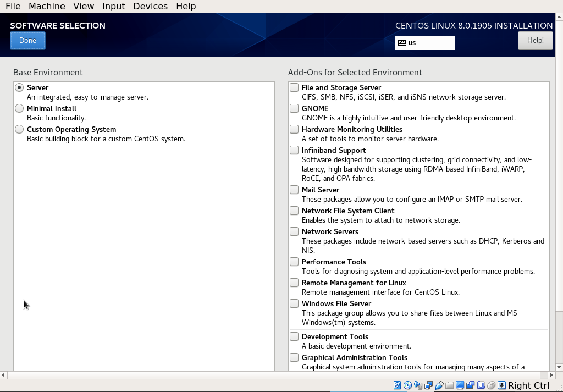Open the USB devices status icon
The height and width of the screenshot is (392, 563).
click(438, 385)
